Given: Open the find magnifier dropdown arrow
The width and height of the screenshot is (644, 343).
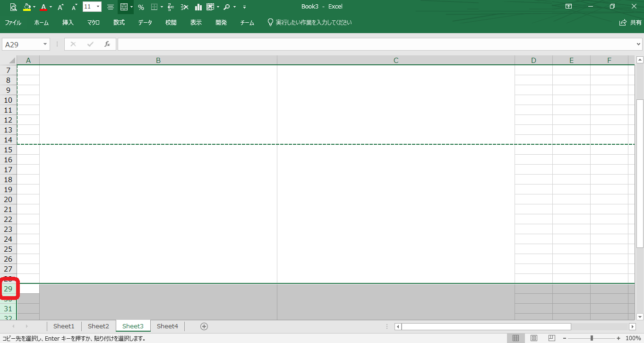Looking at the screenshot, I should coord(235,7).
